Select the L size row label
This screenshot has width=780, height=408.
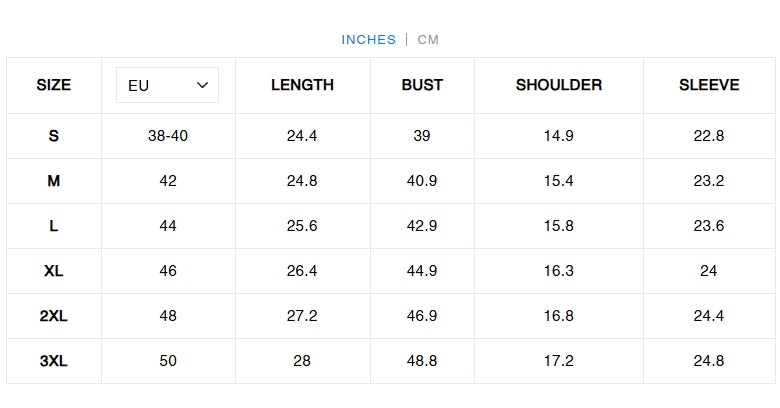point(54,226)
